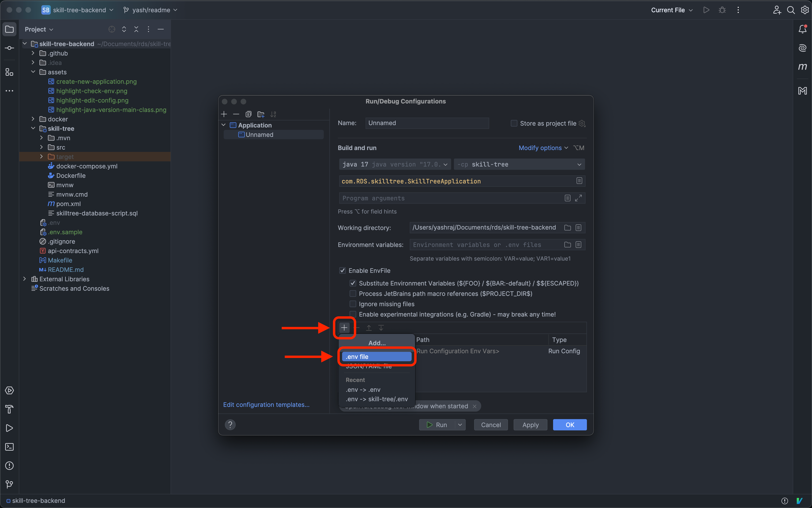Open the Terminal tool window
The image size is (812, 508).
point(9,447)
